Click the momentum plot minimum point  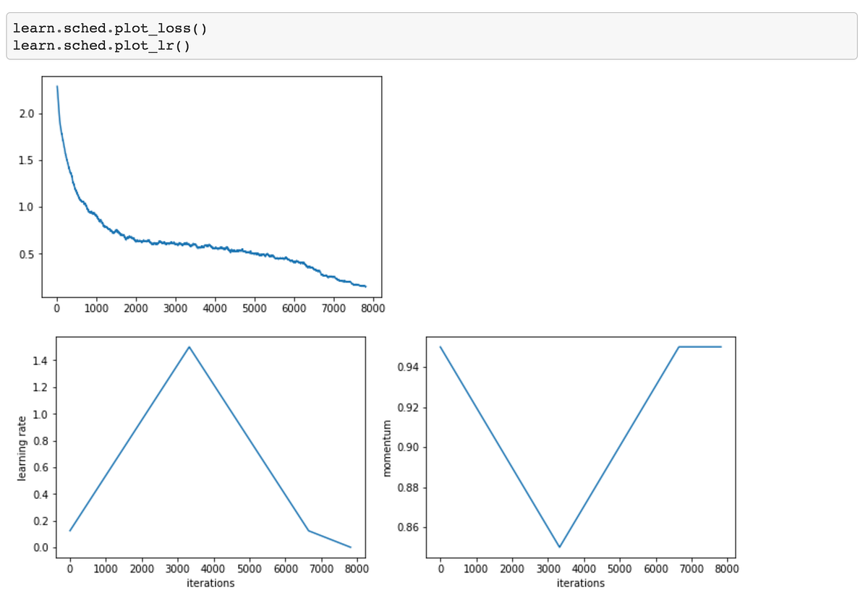[x=559, y=547]
